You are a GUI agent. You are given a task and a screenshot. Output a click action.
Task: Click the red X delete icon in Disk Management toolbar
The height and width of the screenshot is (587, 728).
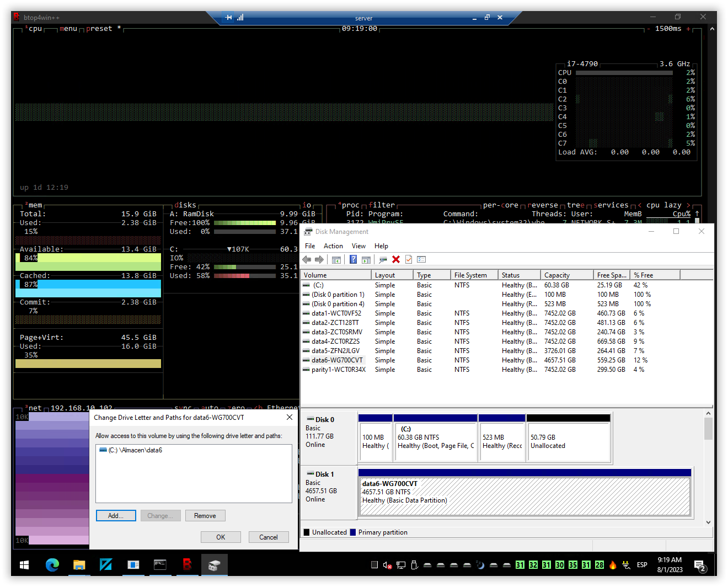395,259
